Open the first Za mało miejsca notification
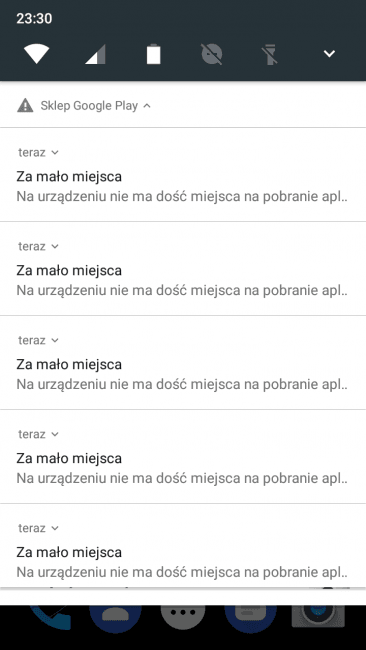 click(x=183, y=175)
